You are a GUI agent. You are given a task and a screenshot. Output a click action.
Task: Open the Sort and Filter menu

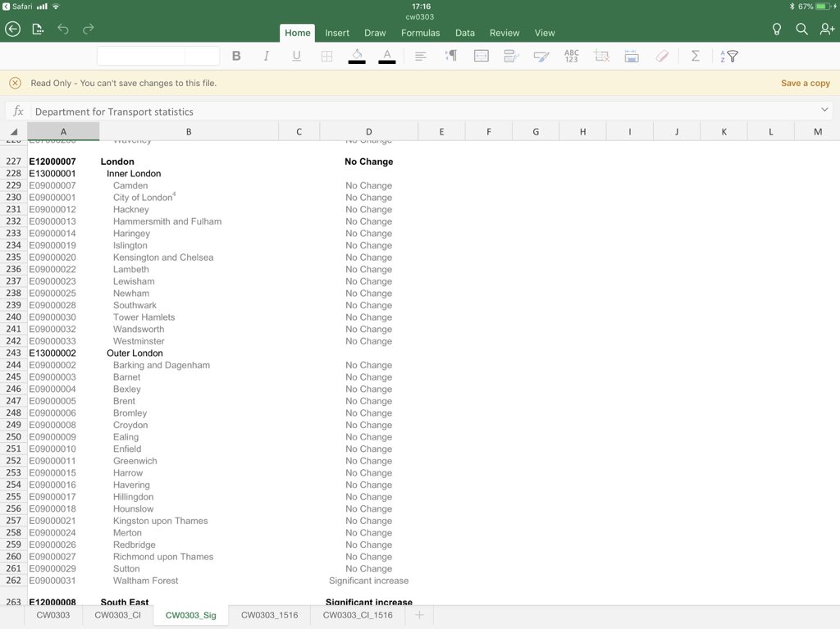pos(729,56)
